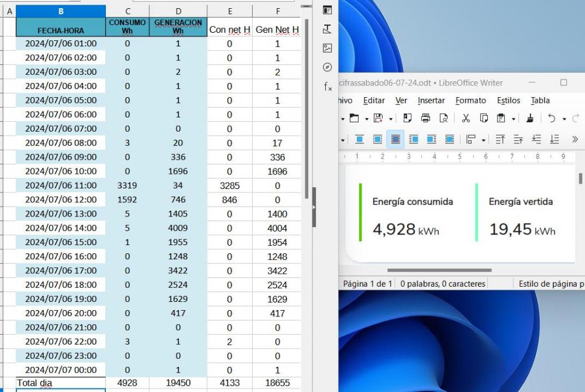585x392 pixels.
Task: Click 'Página 1 de 1' in status bar
Action: pyautogui.click(x=367, y=284)
